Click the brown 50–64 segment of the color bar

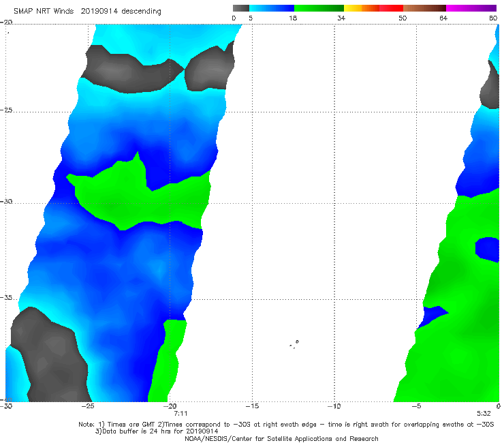tap(424, 8)
